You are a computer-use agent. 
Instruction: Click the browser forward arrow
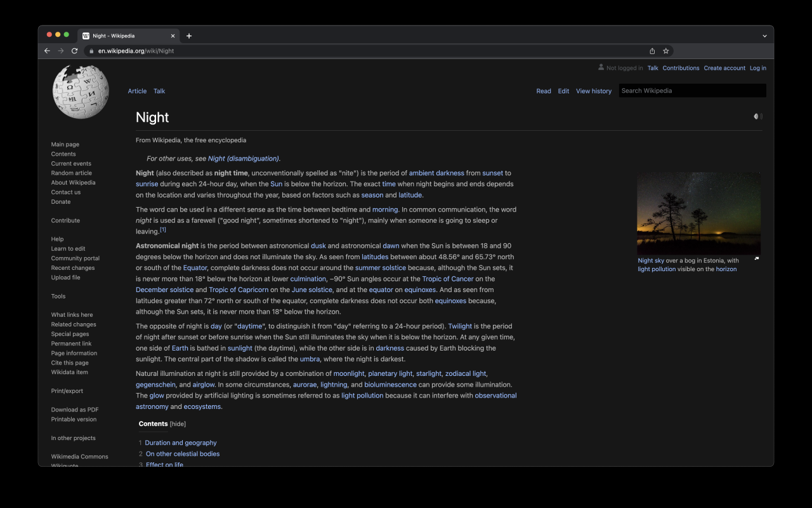61,51
